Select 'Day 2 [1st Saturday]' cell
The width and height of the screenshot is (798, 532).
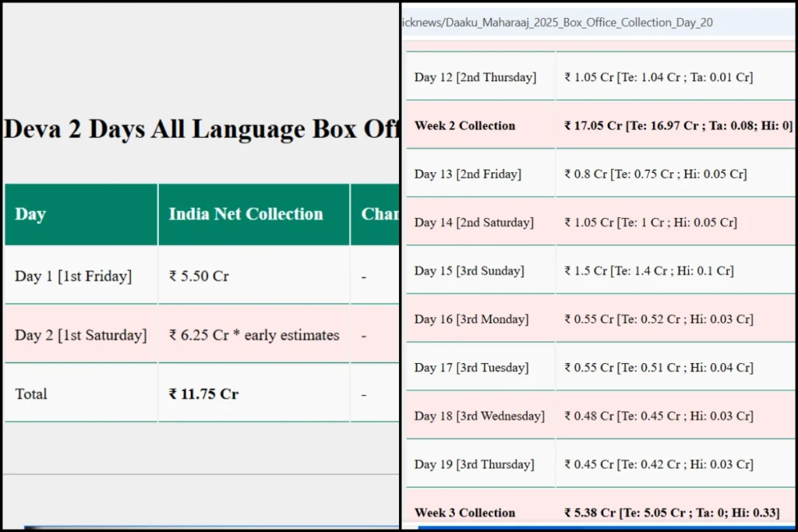coord(81,334)
